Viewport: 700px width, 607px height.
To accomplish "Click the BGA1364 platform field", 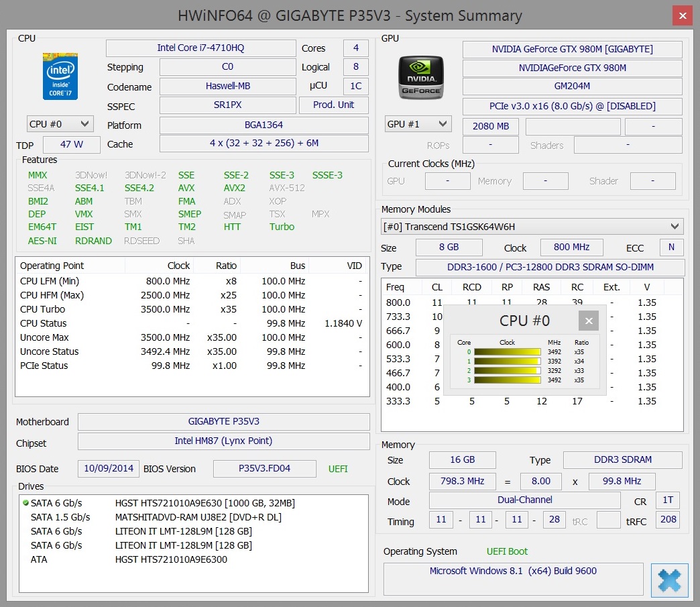I will click(x=264, y=125).
